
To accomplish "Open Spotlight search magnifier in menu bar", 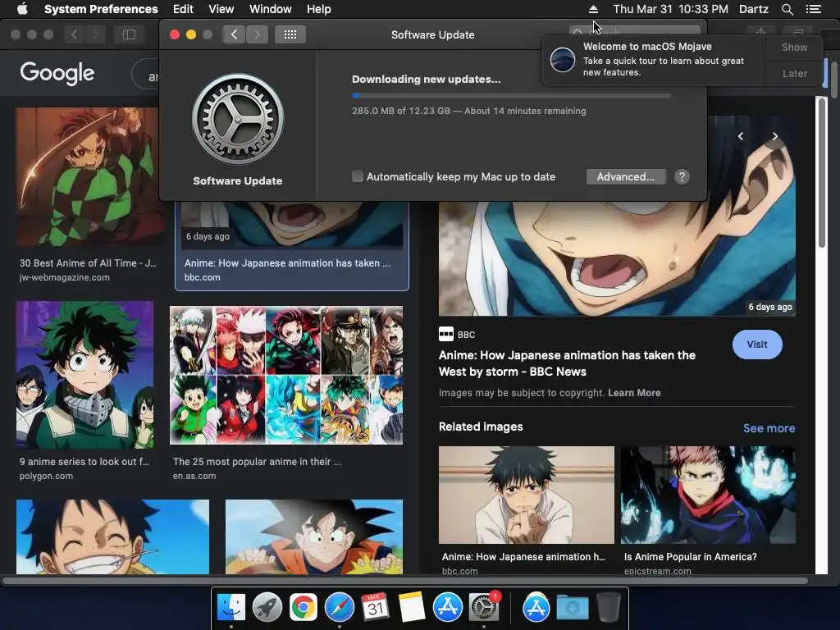I will pos(787,9).
